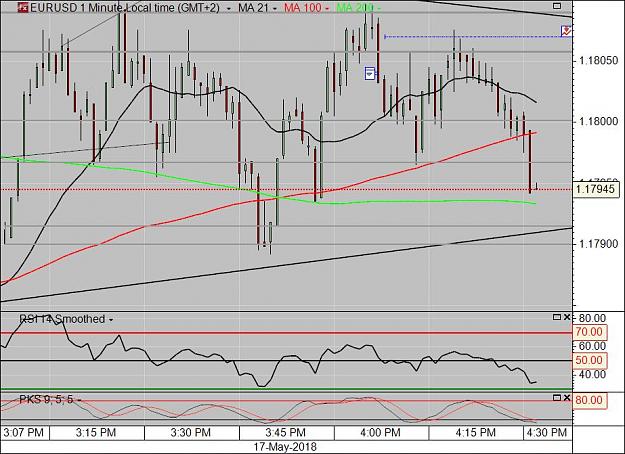
Task: Maximize the PKS indicator panel
Action: coord(557,398)
